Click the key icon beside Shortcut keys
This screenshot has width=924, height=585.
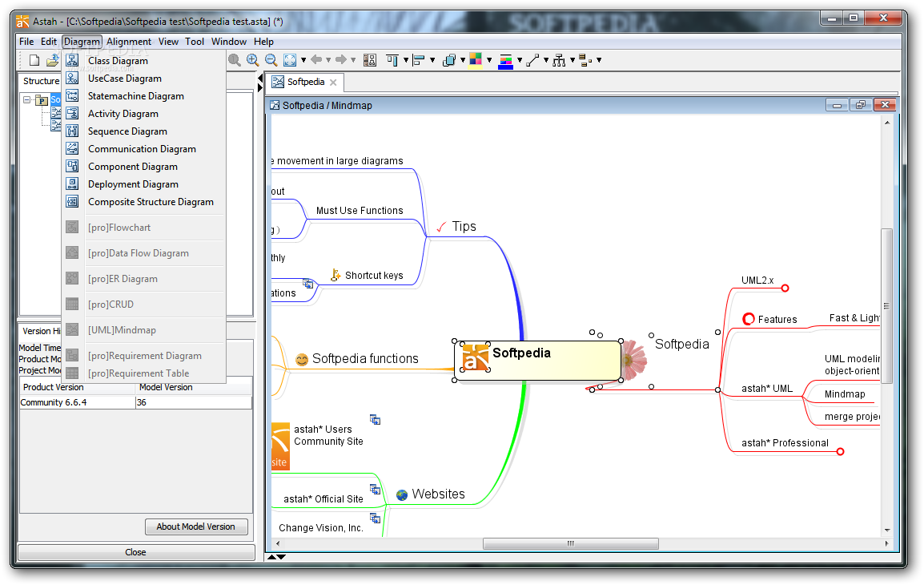click(335, 275)
